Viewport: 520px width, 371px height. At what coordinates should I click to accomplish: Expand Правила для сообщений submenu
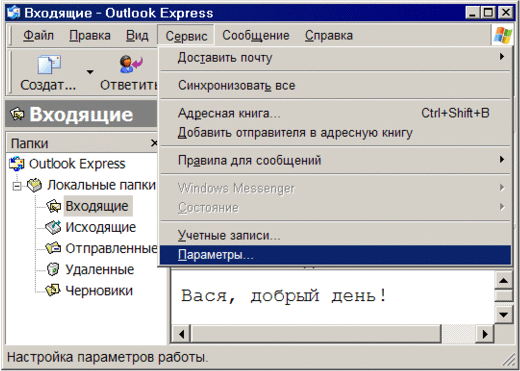point(335,160)
